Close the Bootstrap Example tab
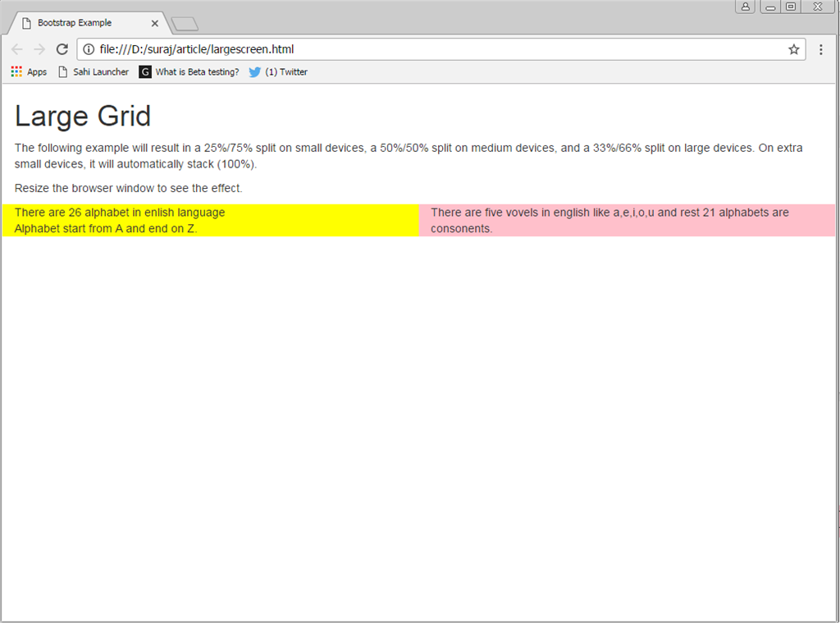The image size is (840, 623). [x=155, y=23]
